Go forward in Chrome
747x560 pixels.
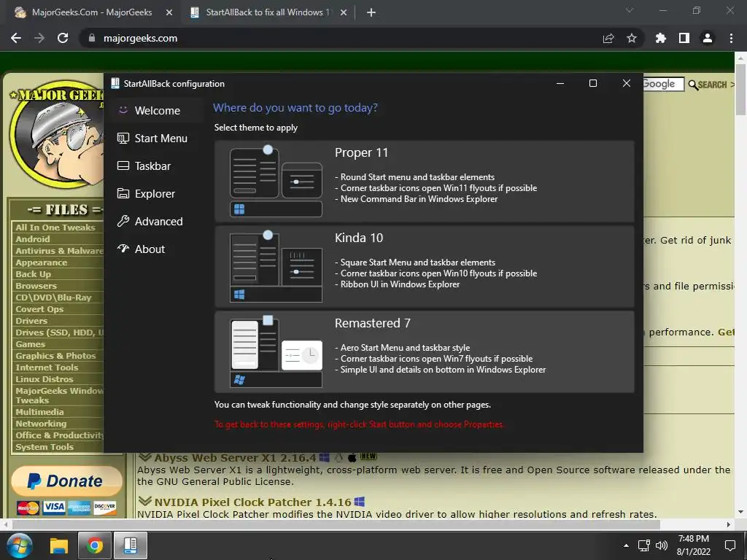coord(39,38)
